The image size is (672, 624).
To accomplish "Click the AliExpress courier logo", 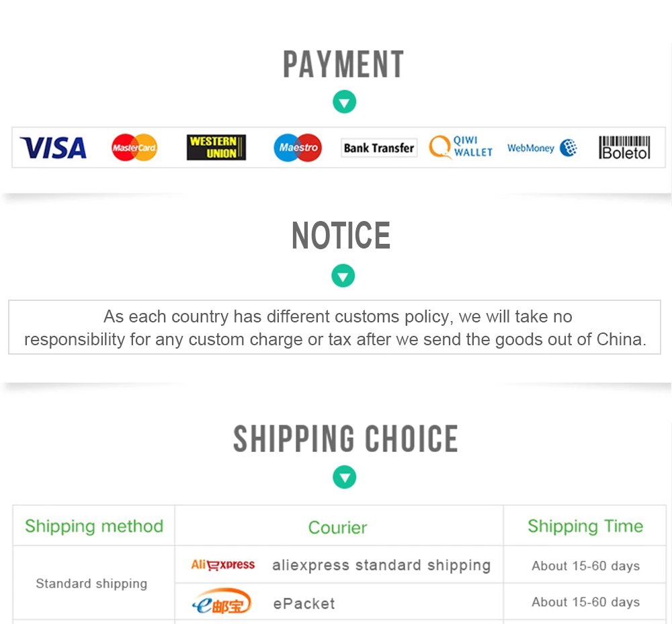I will point(223,565).
